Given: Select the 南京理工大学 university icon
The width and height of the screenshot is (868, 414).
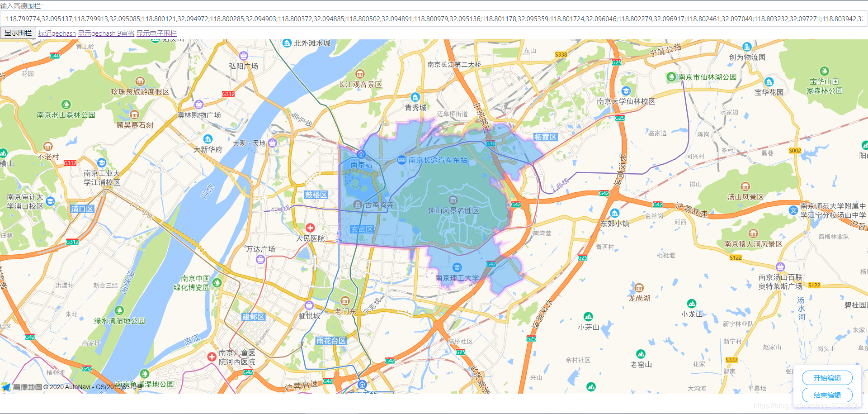Looking at the screenshot, I should coord(458,267).
